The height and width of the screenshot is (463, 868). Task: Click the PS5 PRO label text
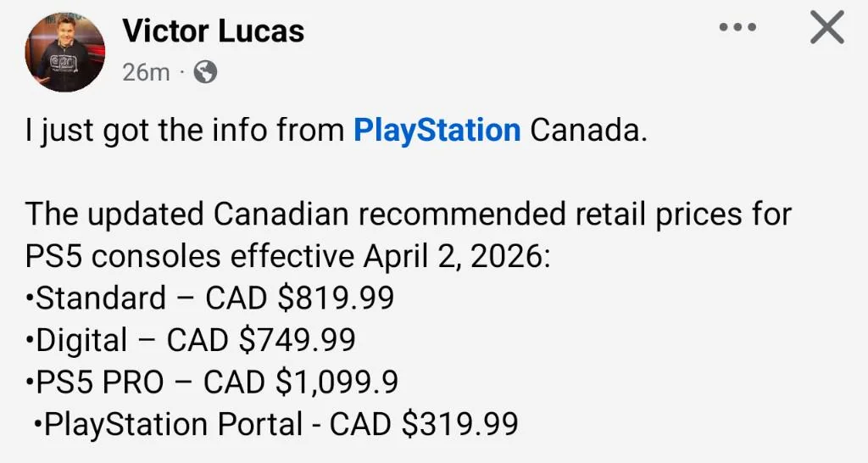(x=100, y=382)
